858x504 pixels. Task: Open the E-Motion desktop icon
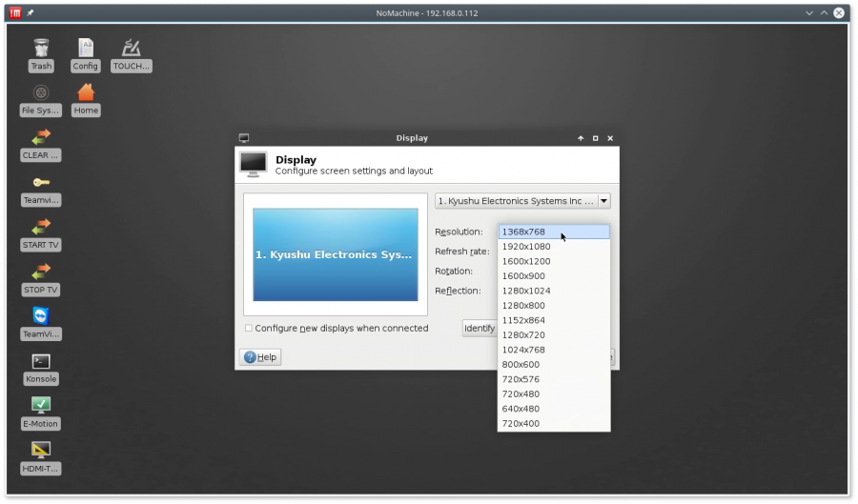point(41,406)
